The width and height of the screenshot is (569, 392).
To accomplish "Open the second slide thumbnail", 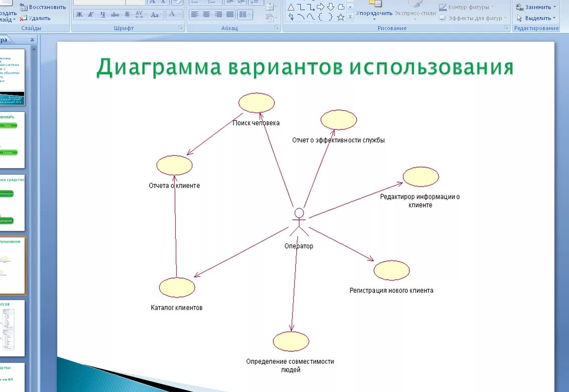I will 12,140.
